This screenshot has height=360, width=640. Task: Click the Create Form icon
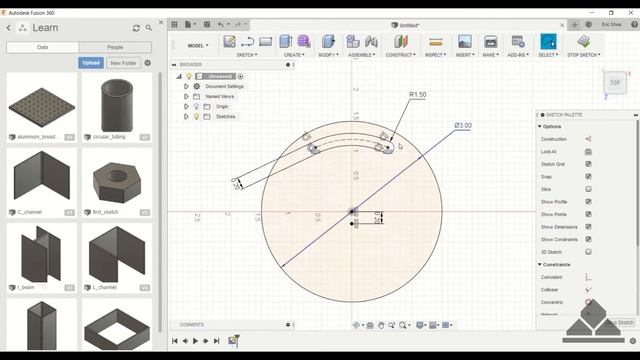pyautogui.click(x=304, y=42)
